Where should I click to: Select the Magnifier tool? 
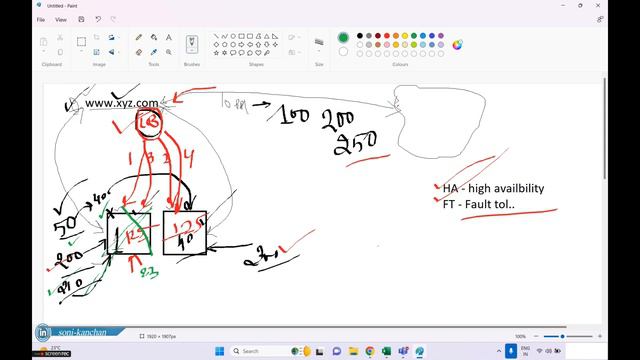tap(169, 52)
